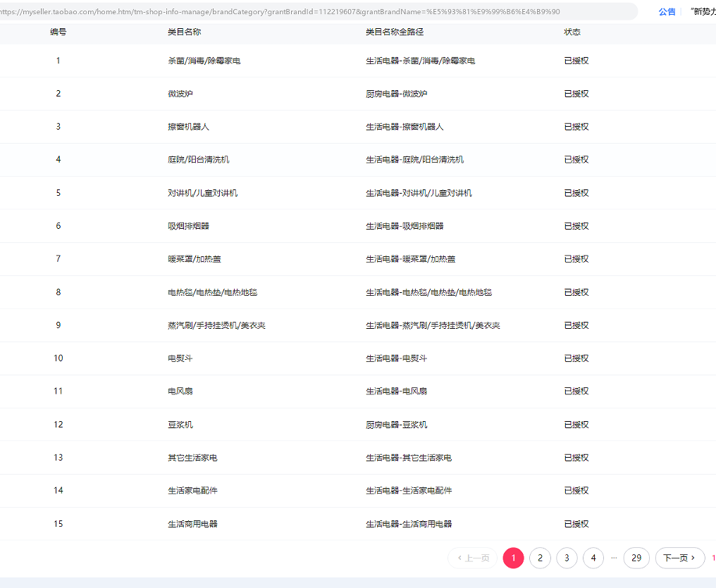Expand the pagination ellipsis between 4 and 29

[x=614, y=558]
